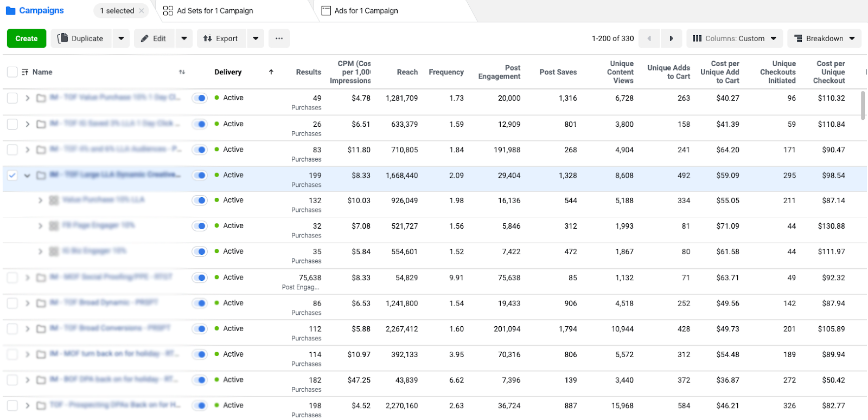
Task: Open the Columns: Custom dropdown
Action: pos(735,38)
